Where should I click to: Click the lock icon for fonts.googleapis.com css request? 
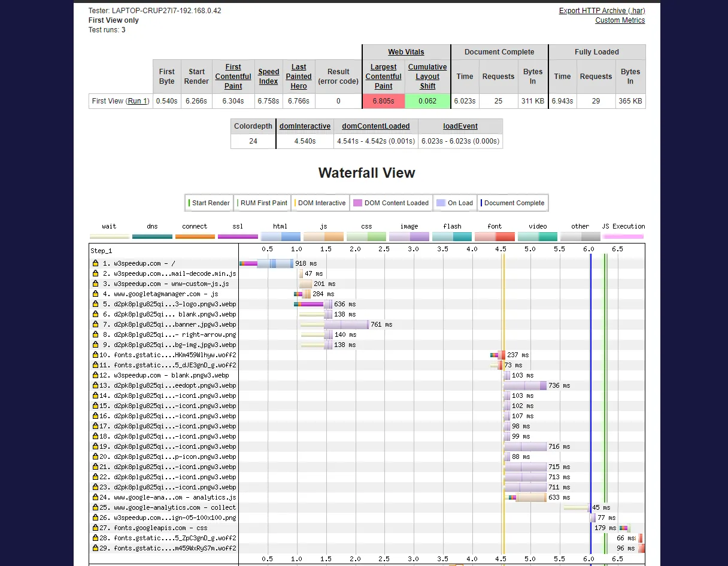(95, 528)
